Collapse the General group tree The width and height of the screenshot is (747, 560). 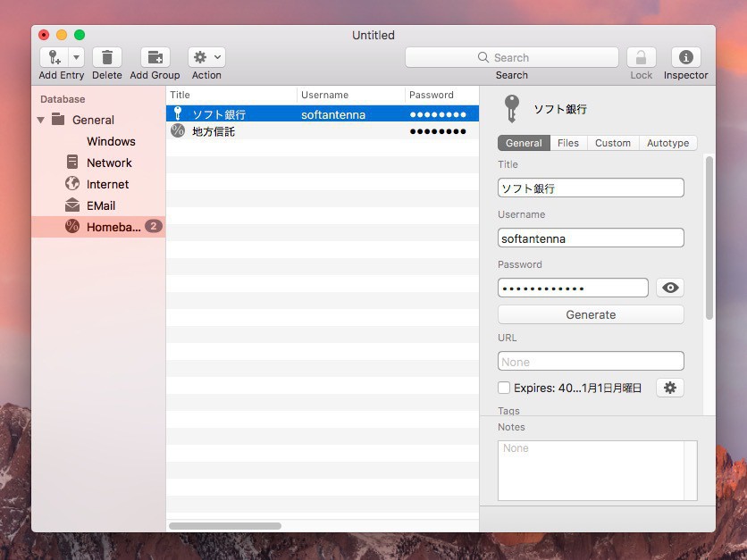(x=40, y=120)
